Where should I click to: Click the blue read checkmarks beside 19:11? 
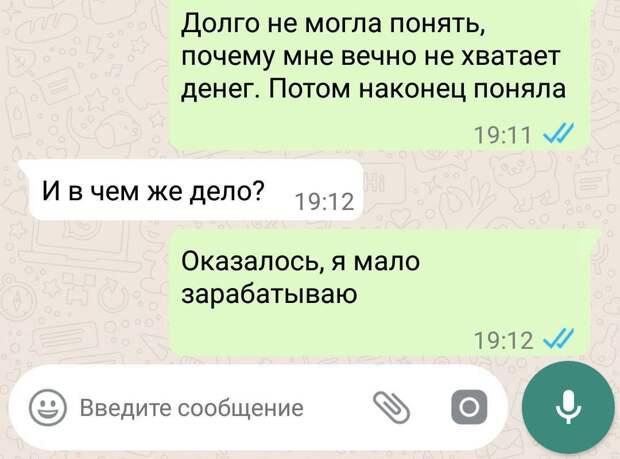[x=560, y=134]
